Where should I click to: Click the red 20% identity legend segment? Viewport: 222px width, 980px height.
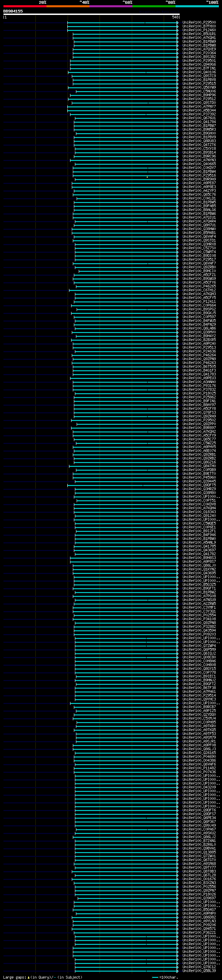click(x=25, y=6)
